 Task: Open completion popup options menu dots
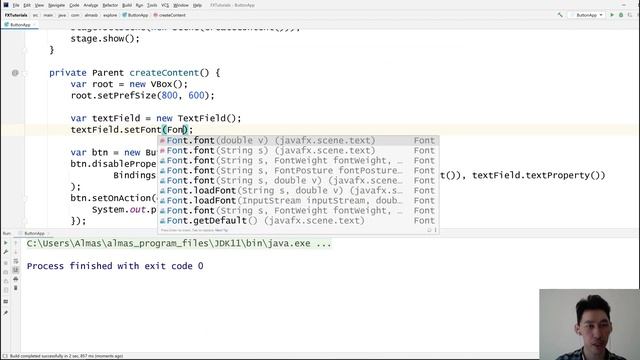coord(436,230)
